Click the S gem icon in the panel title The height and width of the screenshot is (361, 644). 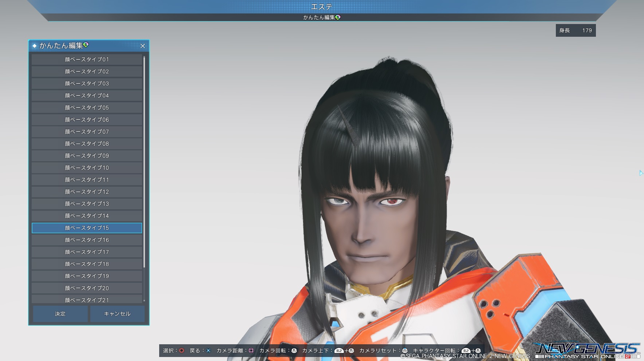click(x=86, y=45)
